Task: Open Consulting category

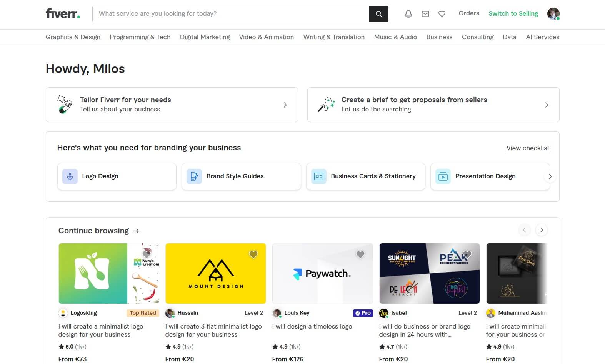Action: pos(478,37)
